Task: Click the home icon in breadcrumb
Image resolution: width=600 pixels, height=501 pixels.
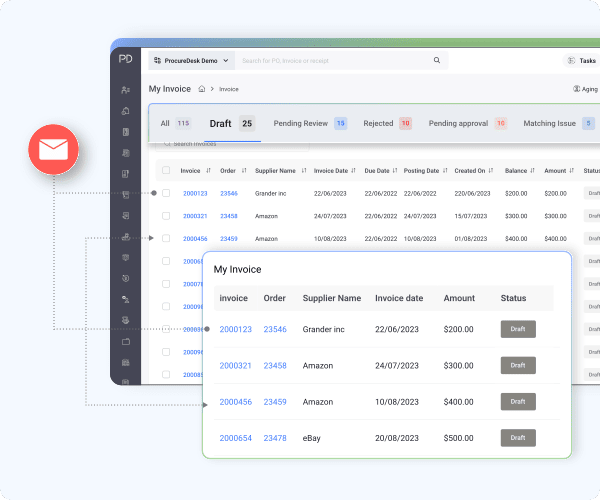Action: (202, 89)
